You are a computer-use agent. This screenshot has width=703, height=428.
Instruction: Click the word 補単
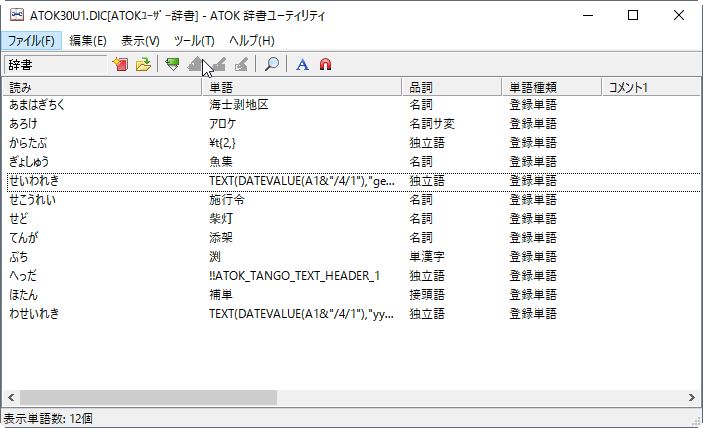(x=221, y=295)
